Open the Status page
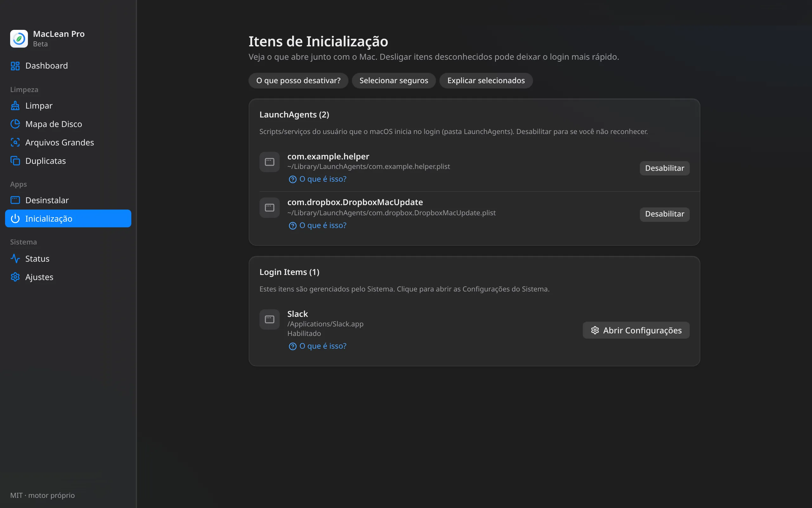Screen dimensions: 812x508 (68, 259)
